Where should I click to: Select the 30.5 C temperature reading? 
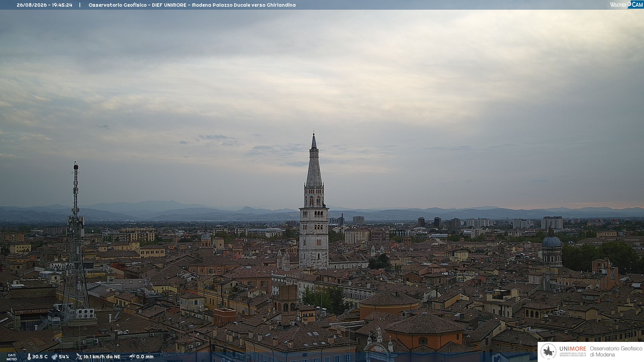(x=40, y=357)
